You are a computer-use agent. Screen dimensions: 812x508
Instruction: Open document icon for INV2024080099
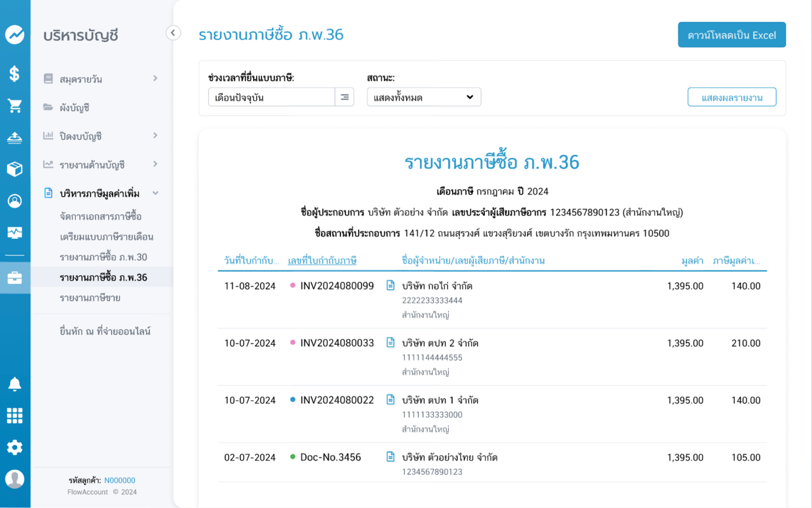390,285
